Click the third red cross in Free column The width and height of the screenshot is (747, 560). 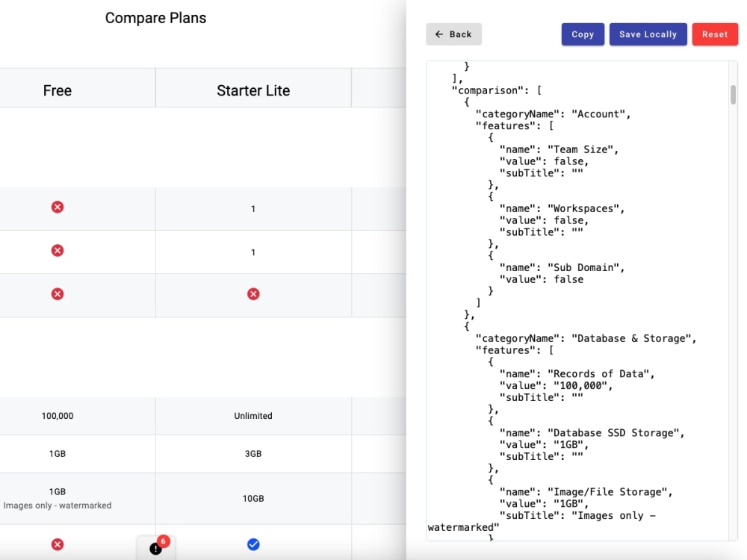[58, 293]
